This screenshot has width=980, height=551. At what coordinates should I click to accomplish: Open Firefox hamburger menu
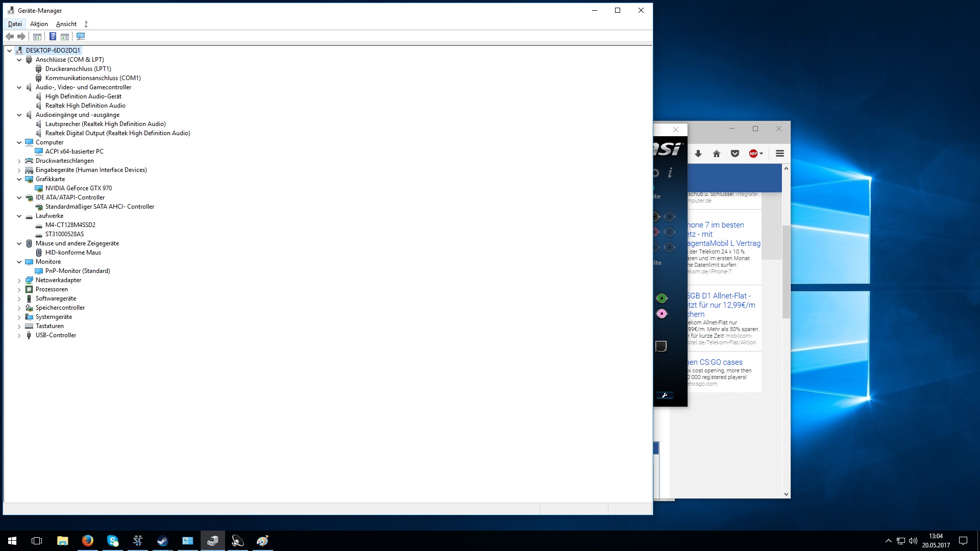[779, 154]
